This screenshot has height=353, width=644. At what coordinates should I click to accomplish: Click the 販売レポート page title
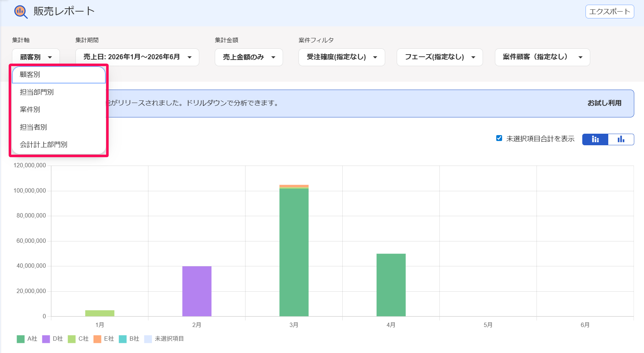(64, 11)
